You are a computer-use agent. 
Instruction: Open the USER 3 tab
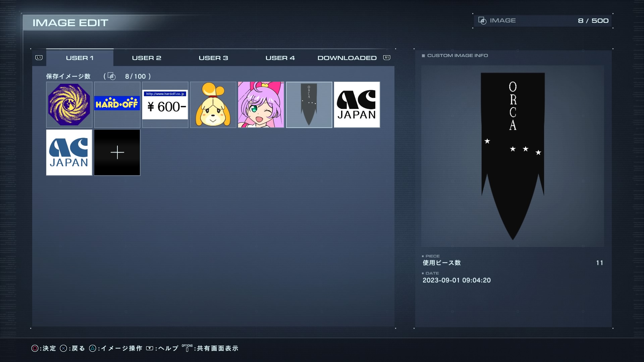[x=213, y=58]
